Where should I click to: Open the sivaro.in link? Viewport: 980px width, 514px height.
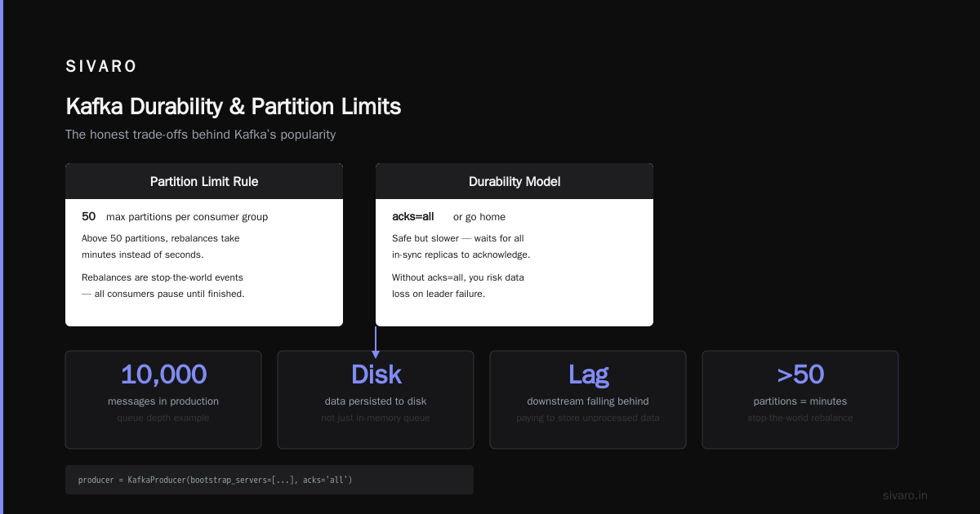tap(906, 495)
